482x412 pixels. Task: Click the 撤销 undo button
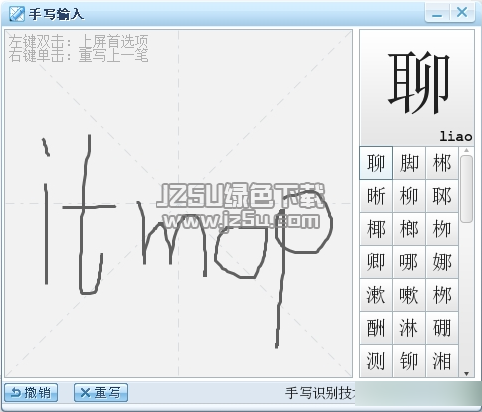[31, 393]
